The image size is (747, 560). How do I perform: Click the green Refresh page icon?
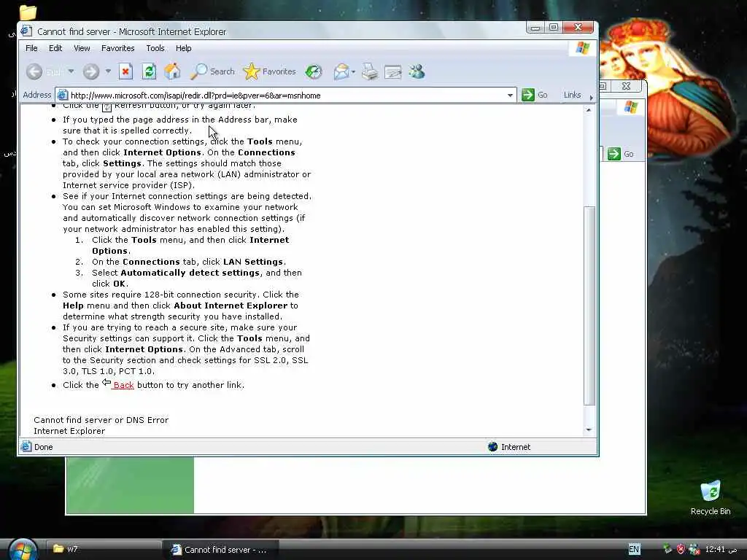(149, 71)
